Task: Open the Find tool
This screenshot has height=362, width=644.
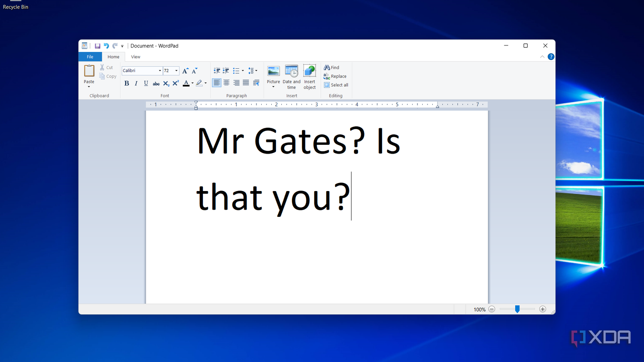Action: 332,67
